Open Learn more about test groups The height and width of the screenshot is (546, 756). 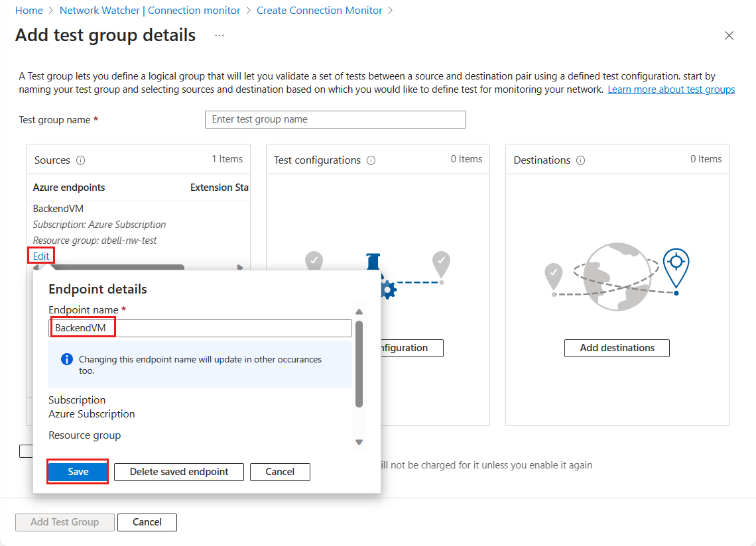click(670, 89)
